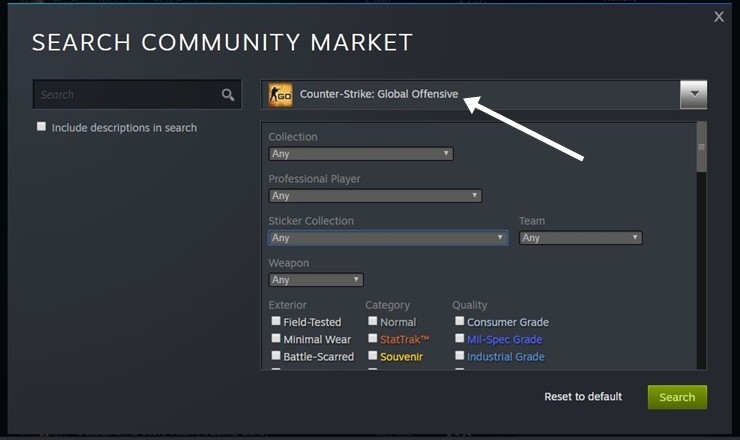The height and width of the screenshot is (440, 740).
Task: Click the Quality section label
Action: tap(470, 305)
